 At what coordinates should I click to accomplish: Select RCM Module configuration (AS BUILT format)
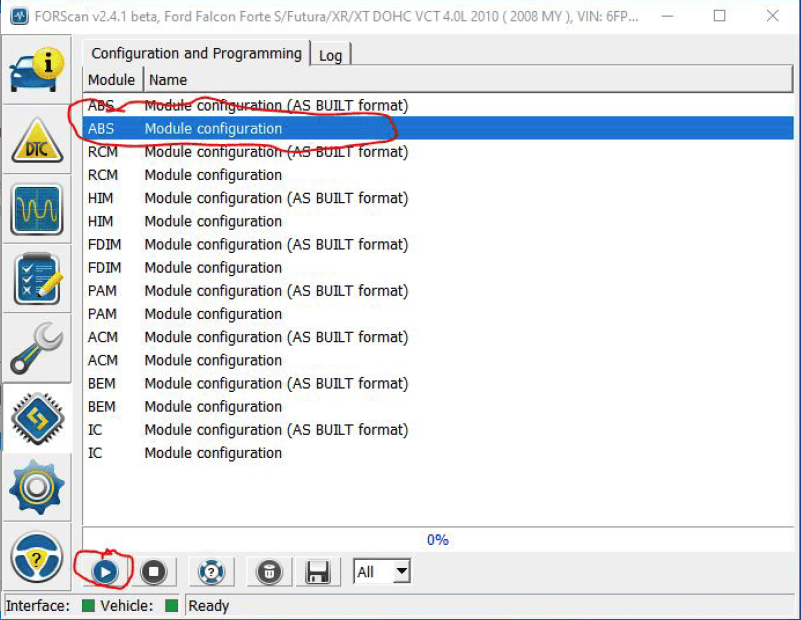coord(438,152)
